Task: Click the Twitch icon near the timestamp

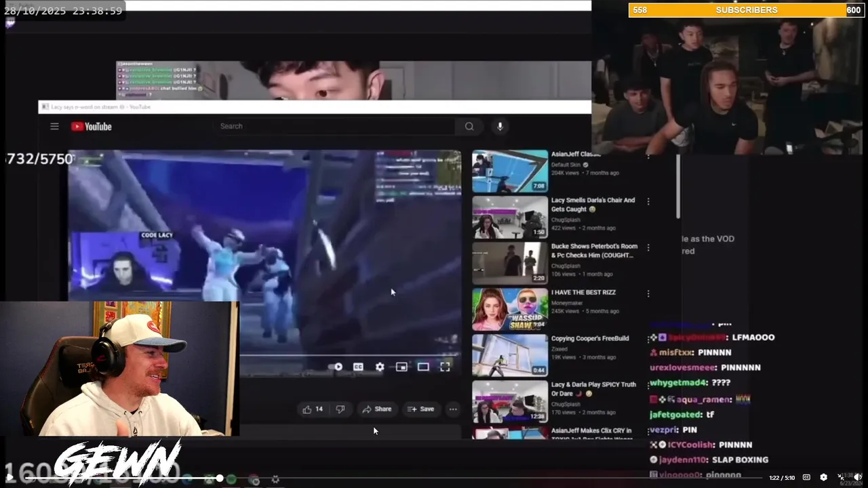Action: coord(10,23)
